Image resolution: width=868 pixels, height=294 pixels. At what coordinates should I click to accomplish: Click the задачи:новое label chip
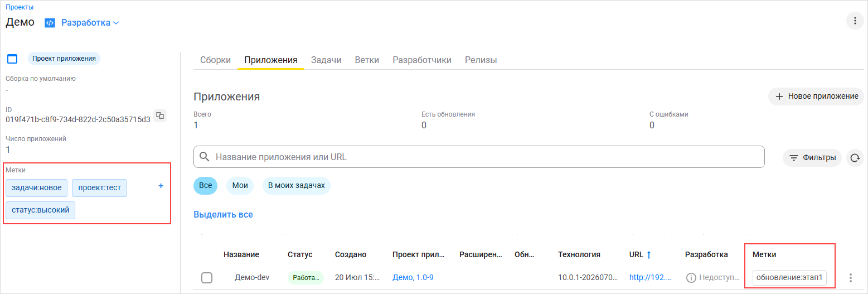pyautogui.click(x=37, y=187)
